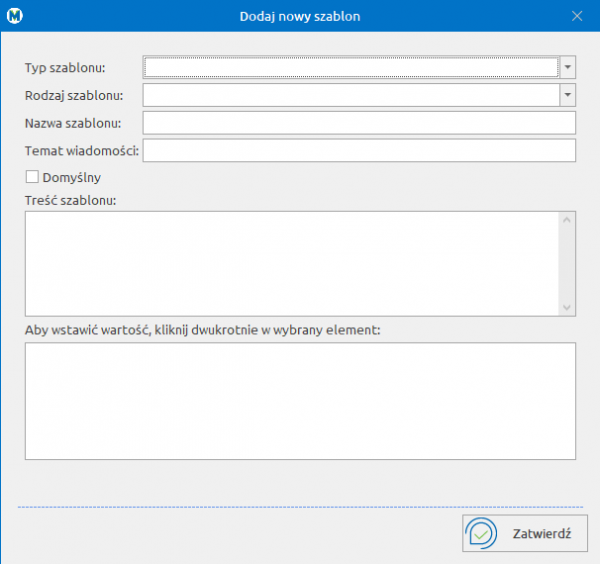The image size is (600, 564).
Task: Click into the Nazwa szablonu text field
Action: pyautogui.click(x=359, y=123)
